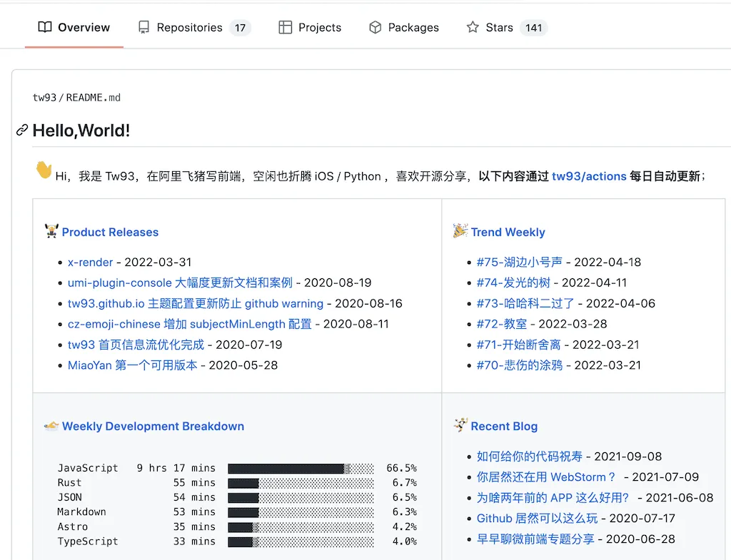731x560 pixels.
Task: Open the tw93/actions link
Action: [x=589, y=176]
